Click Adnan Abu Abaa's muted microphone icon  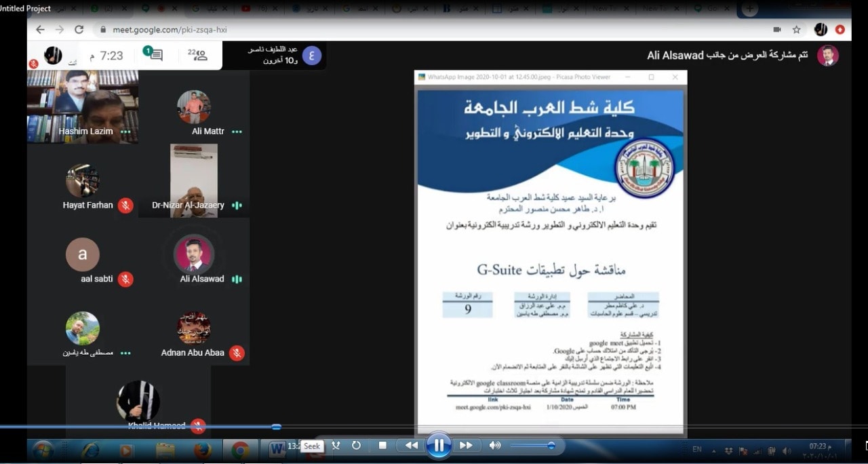pos(237,353)
